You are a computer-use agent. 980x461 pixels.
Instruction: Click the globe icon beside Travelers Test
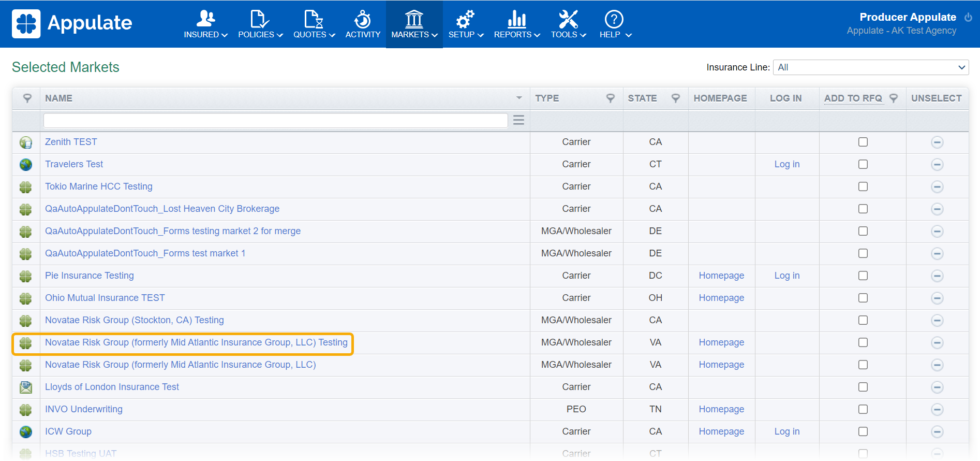[x=26, y=165]
